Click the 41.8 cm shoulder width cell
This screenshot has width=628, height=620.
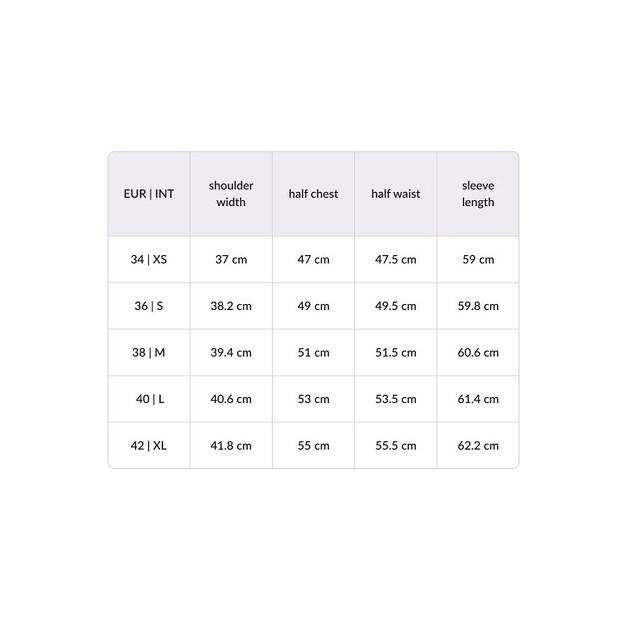[x=231, y=445]
